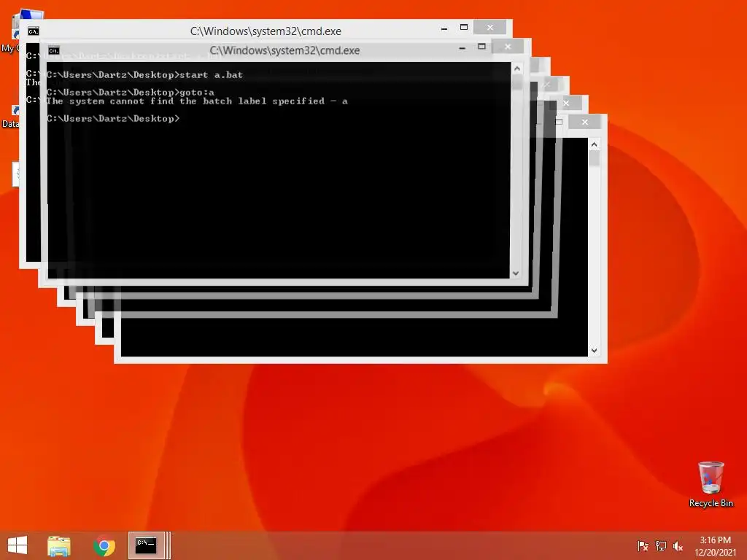
Task: Minimize the rear cmd.exe window
Action: click(x=444, y=28)
